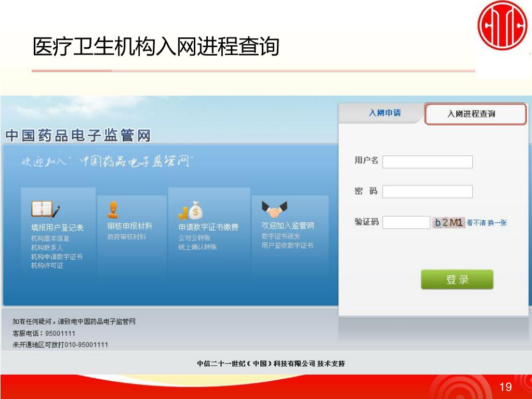Open the 入网进程查询 tab
The width and height of the screenshot is (532, 399).
coord(475,114)
